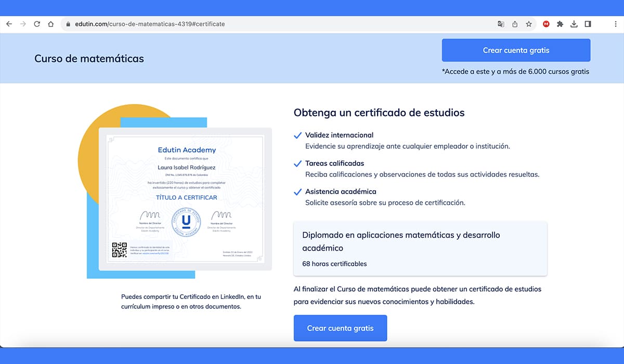Open the Extensions puzzle menu
The width and height of the screenshot is (624, 364).
[x=560, y=24]
